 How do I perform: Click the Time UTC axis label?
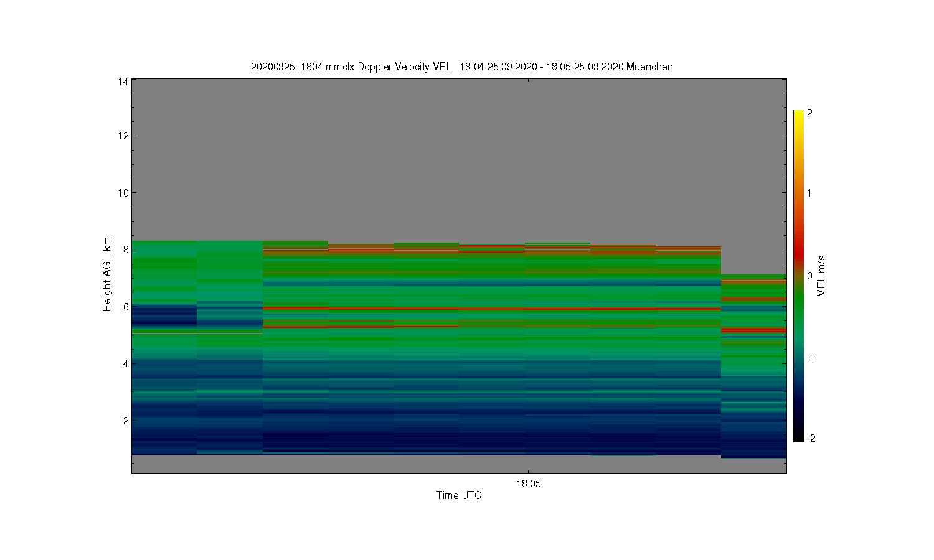click(459, 495)
